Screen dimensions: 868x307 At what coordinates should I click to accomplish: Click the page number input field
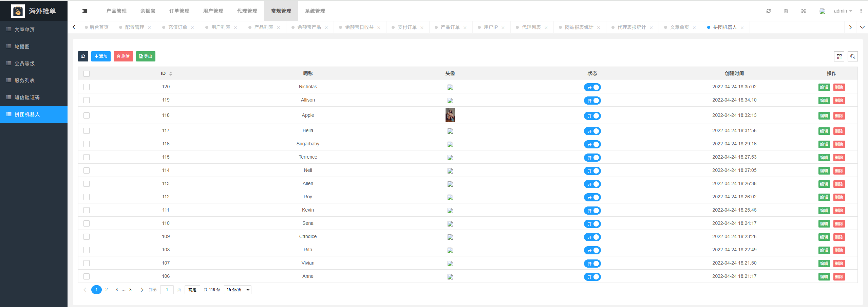click(167, 290)
